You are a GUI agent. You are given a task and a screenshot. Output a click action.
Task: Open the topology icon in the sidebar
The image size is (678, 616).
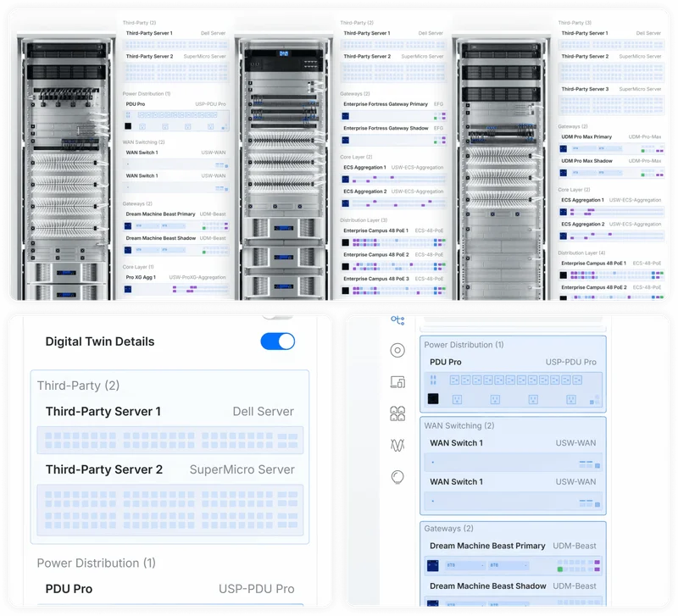[397, 320]
